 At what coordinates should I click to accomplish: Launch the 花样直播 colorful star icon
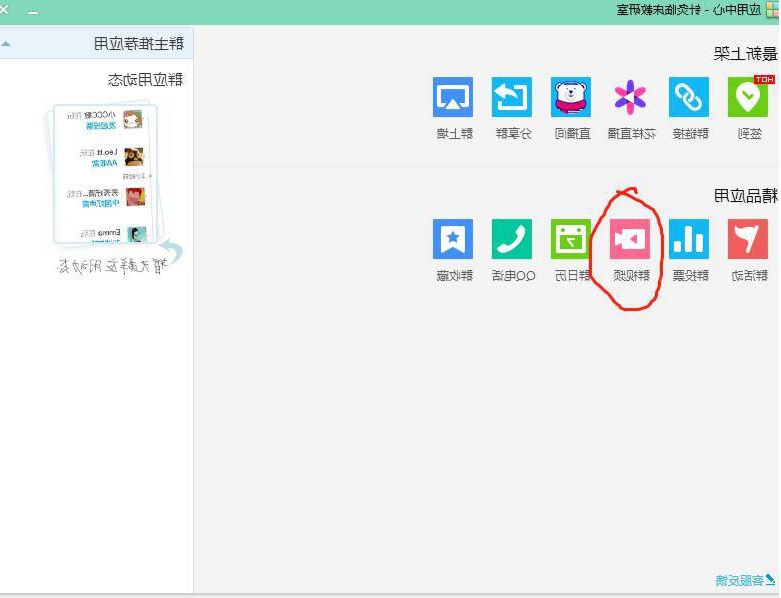click(x=630, y=97)
